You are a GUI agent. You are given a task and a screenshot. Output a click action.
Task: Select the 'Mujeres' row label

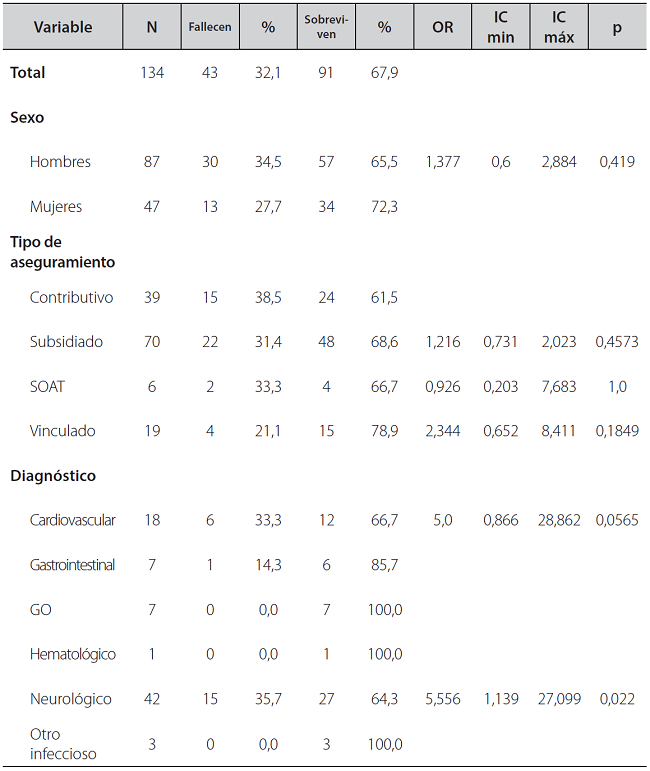tap(56, 207)
